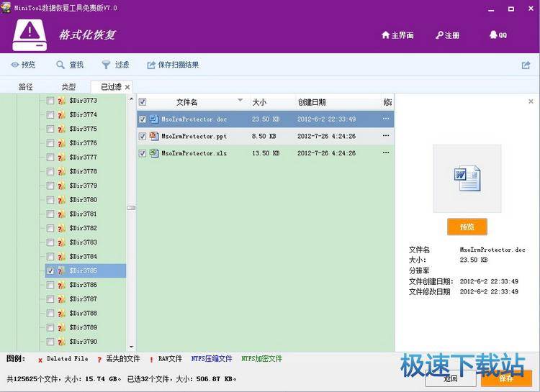Click the ellipsis in MsoIrmProtector.doc row
This screenshot has width=540, height=392.
pyautogui.click(x=386, y=119)
